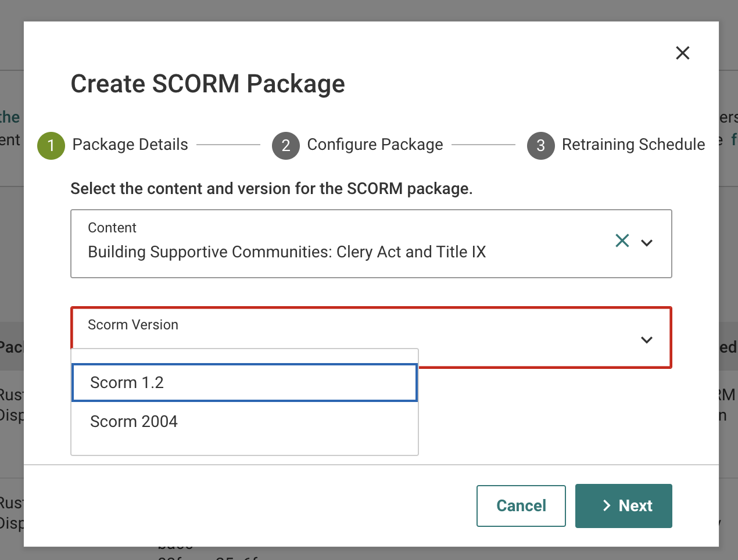The image size is (738, 560).
Task: Click the Create SCORM Package heading
Action: pos(207,84)
